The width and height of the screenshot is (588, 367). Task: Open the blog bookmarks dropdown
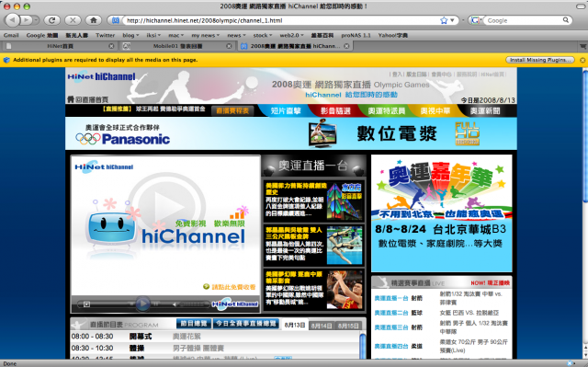pyautogui.click(x=130, y=35)
